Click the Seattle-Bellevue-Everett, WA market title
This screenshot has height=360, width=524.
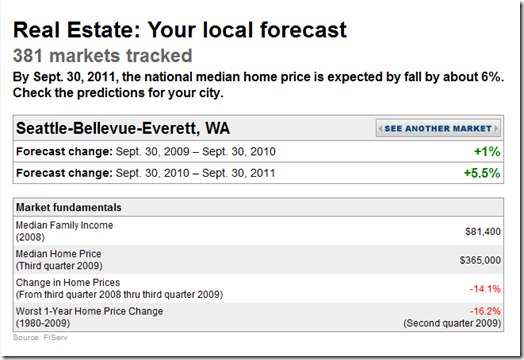click(123, 128)
